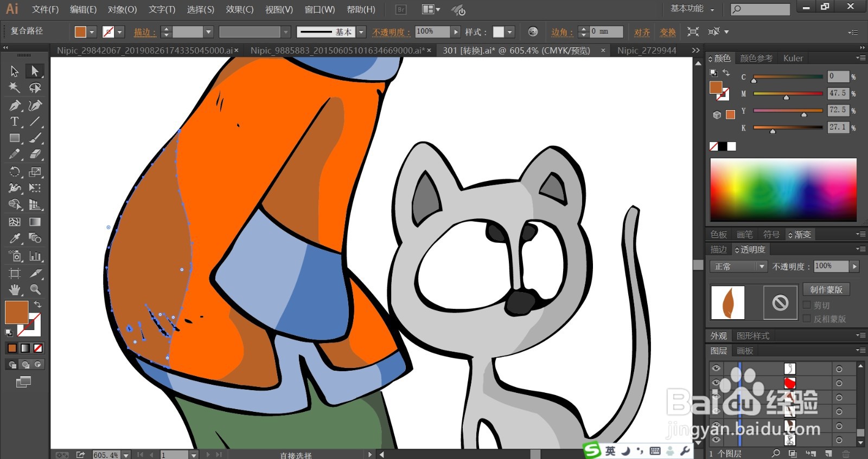This screenshot has width=868, height=459.
Task: Swap fill and stroke colors in toolbox
Action: [x=37, y=304]
